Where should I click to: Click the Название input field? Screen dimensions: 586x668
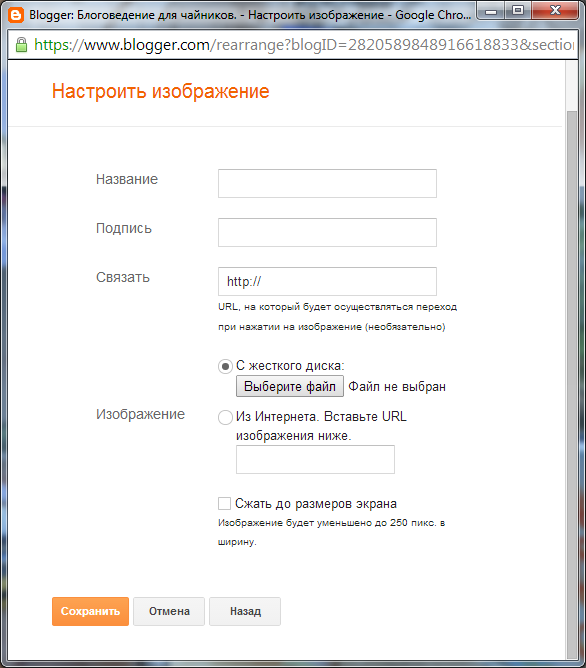tap(327, 184)
